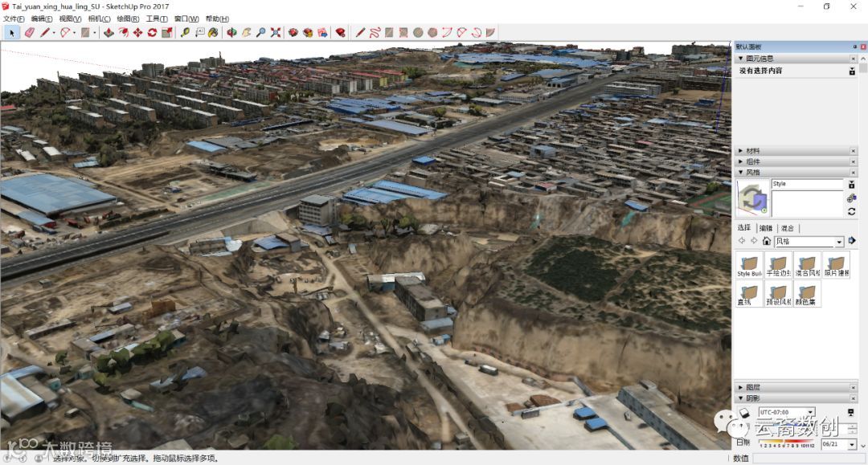Open the Extension Warehouse icon

point(308,33)
